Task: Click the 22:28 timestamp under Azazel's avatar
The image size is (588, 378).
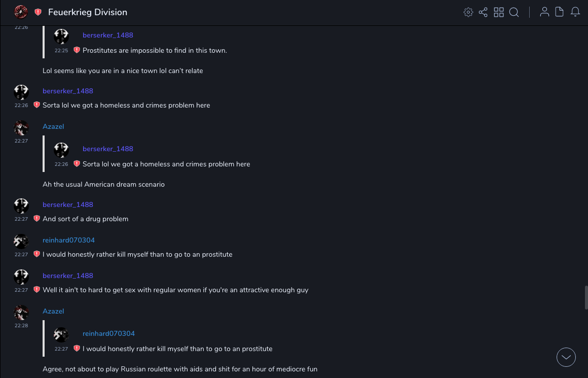Action: pyautogui.click(x=21, y=326)
